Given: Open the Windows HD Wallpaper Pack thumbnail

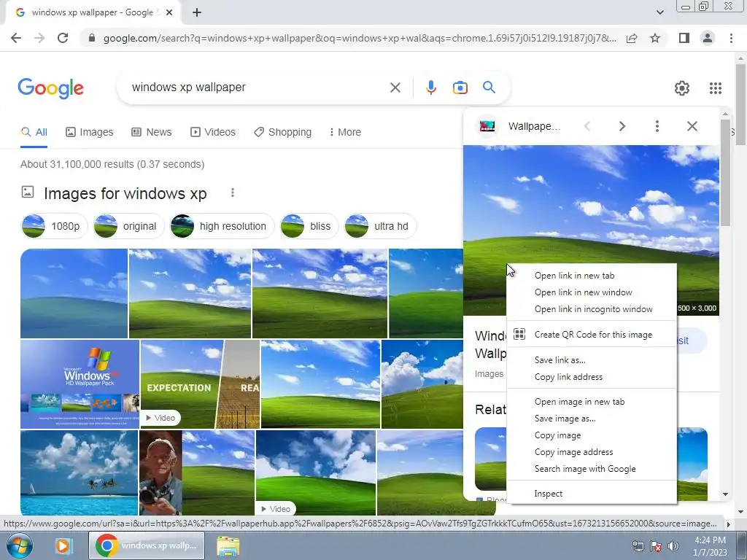Looking at the screenshot, I should point(80,384).
